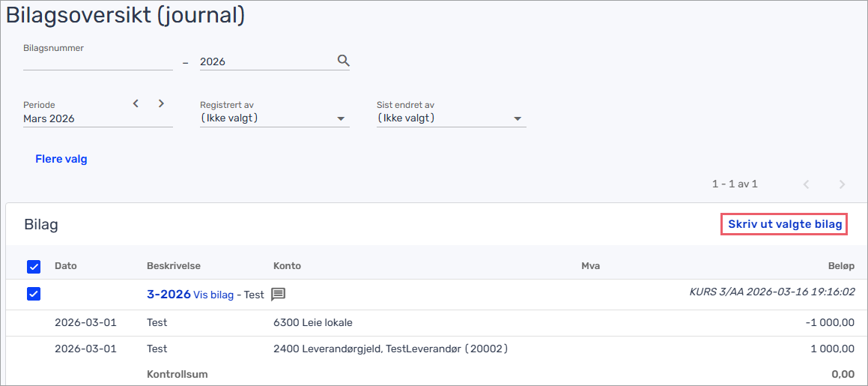Go to next period arrow
868x386 pixels.
click(x=161, y=103)
